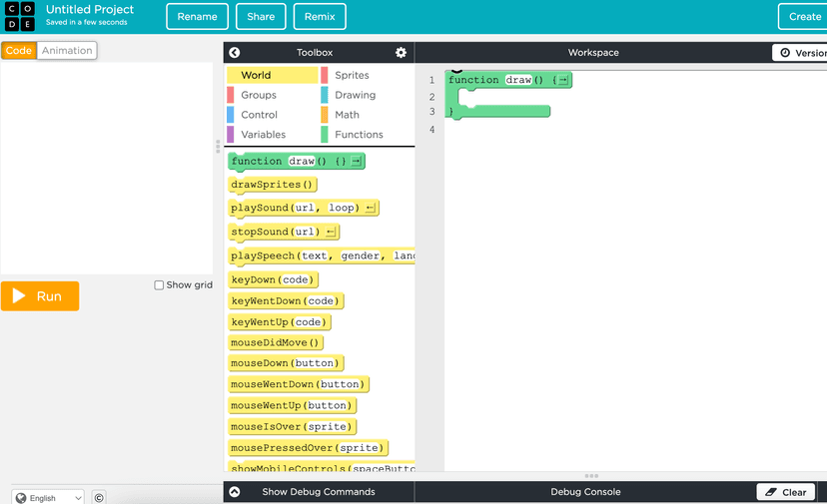Switch to the Animation tab
This screenshot has width=827, height=504.
coord(67,51)
